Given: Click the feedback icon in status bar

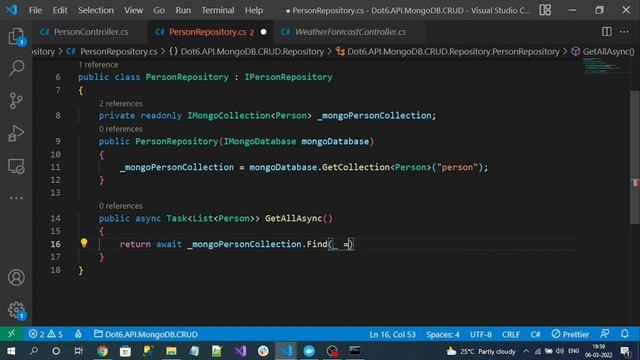Looking at the screenshot, I should tap(605, 334).
